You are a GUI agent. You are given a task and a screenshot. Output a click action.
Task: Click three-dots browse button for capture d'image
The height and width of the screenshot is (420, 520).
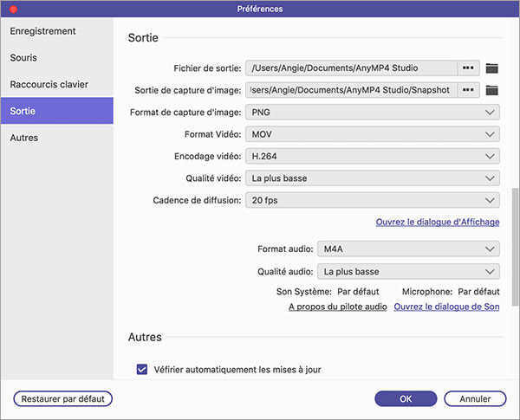point(468,90)
